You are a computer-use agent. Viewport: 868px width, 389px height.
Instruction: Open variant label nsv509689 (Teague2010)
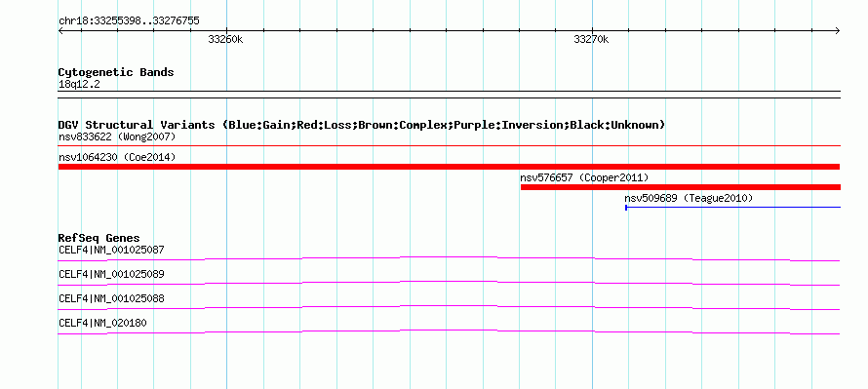[689, 198]
